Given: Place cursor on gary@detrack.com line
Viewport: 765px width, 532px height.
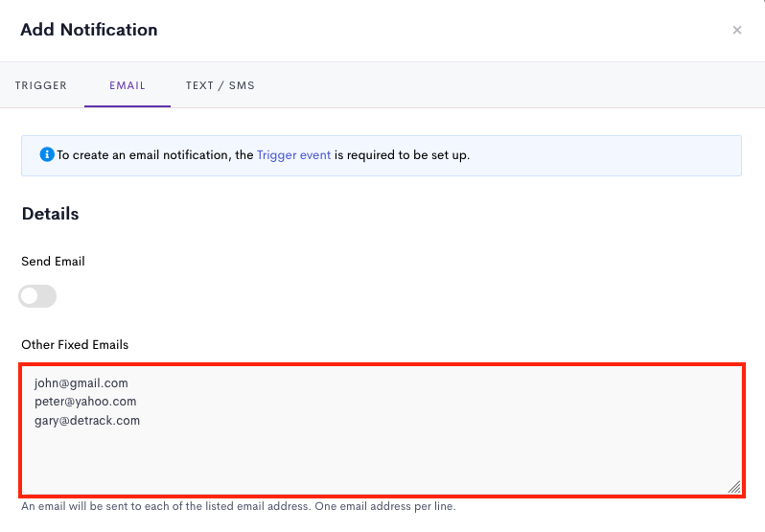Looking at the screenshot, I should coord(87,421).
